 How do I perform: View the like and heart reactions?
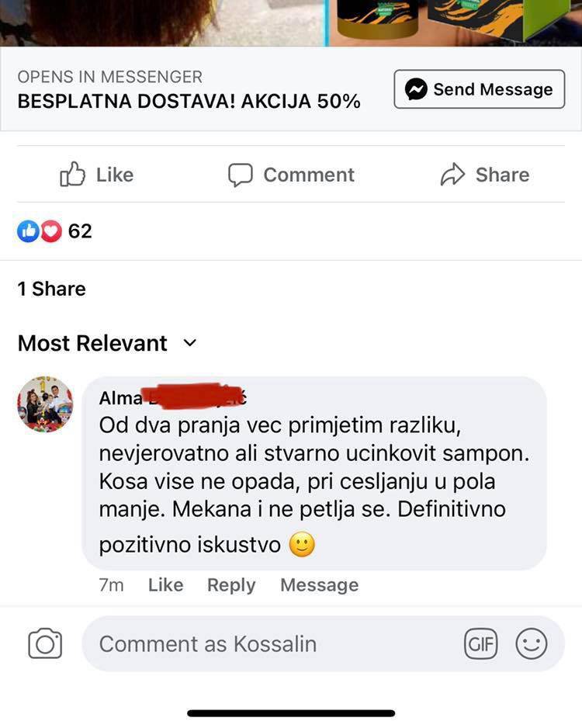coord(39,231)
